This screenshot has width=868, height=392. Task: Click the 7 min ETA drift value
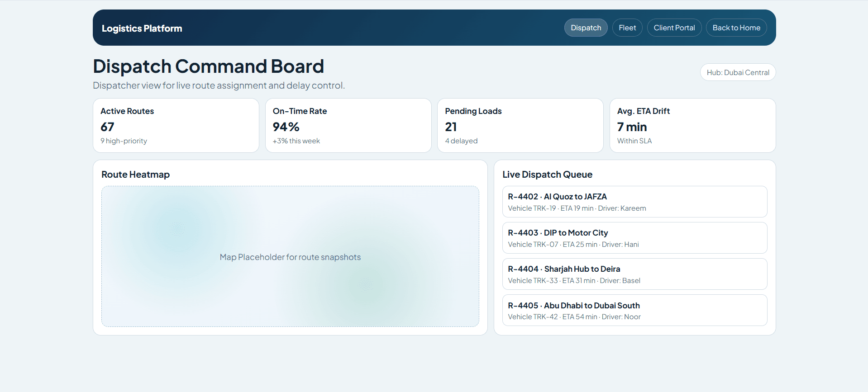[632, 127]
